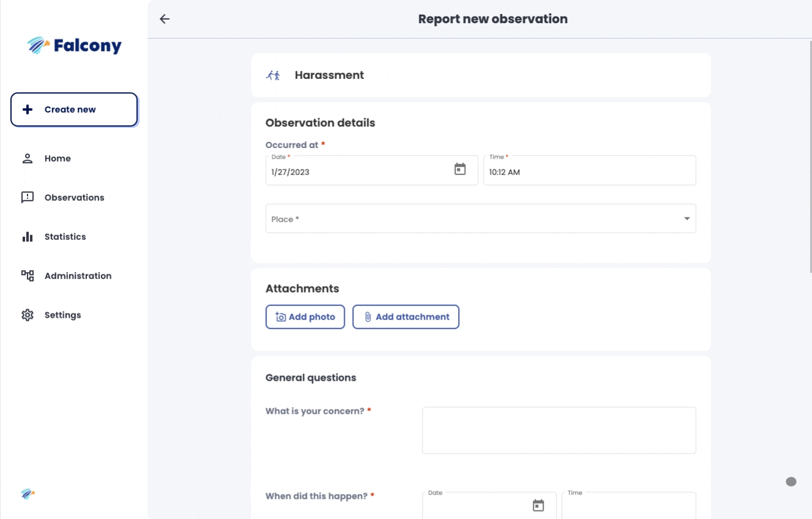Image resolution: width=812 pixels, height=519 pixels.
Task: Click the Report new observation title
Action: [493, 19]
